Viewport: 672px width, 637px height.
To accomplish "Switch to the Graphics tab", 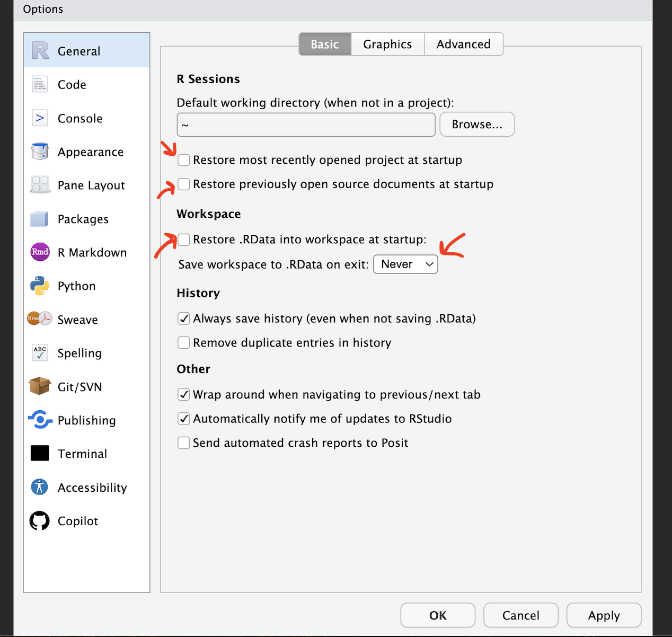I will click(387, 44).
